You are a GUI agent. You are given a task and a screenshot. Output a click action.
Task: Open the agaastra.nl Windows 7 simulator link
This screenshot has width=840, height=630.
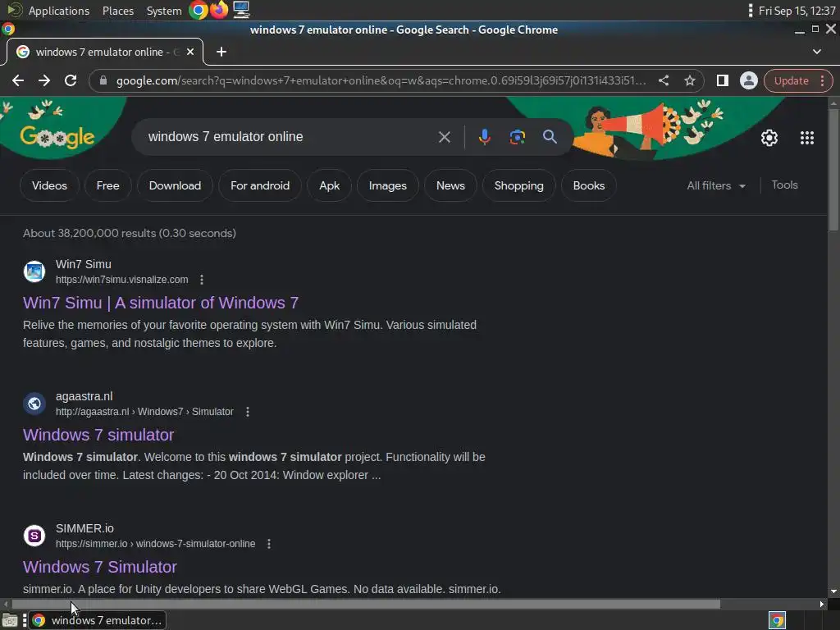(x=98, y=435)
